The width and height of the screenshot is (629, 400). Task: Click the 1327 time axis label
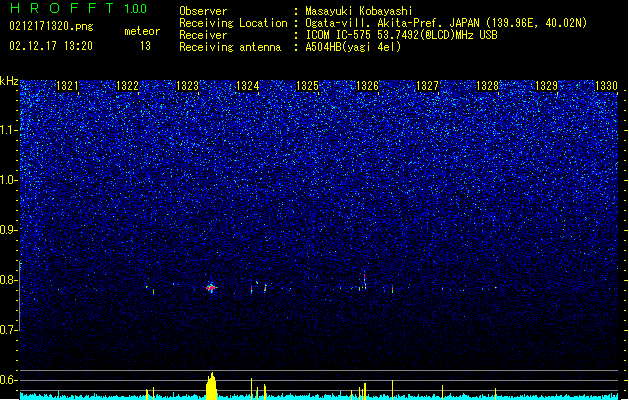[x=428, y=86]
